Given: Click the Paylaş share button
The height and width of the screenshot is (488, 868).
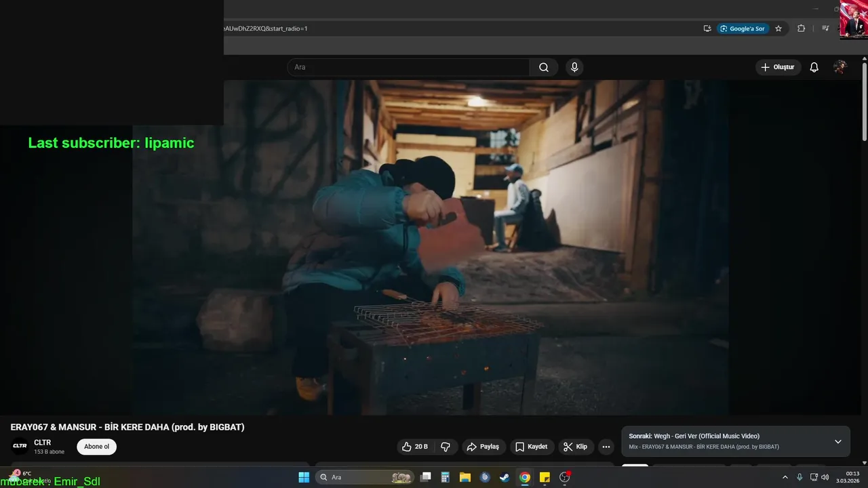Looking at the screenshot, I should click(484, 447).
